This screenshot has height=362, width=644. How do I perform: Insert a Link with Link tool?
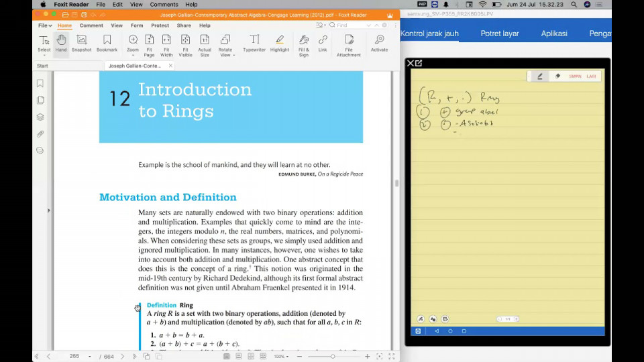click(323, 44)
